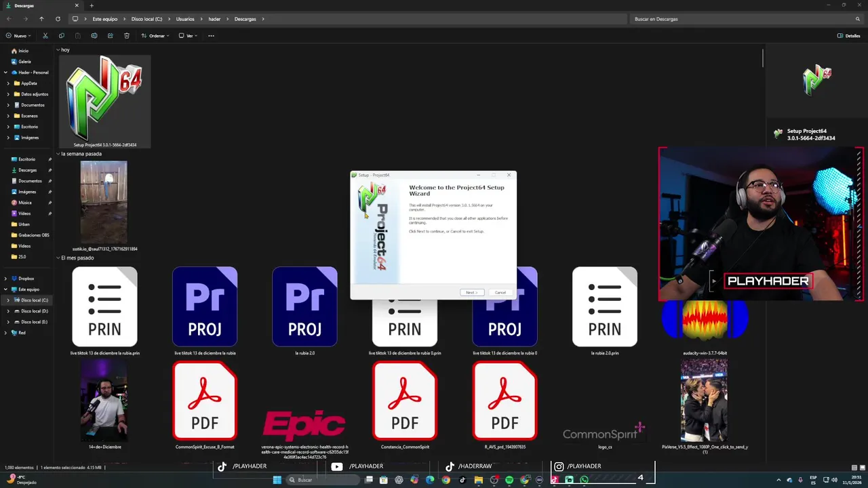Open the three-dots more options menu
This screenshot has width=868, height=488.
point(211,36)
